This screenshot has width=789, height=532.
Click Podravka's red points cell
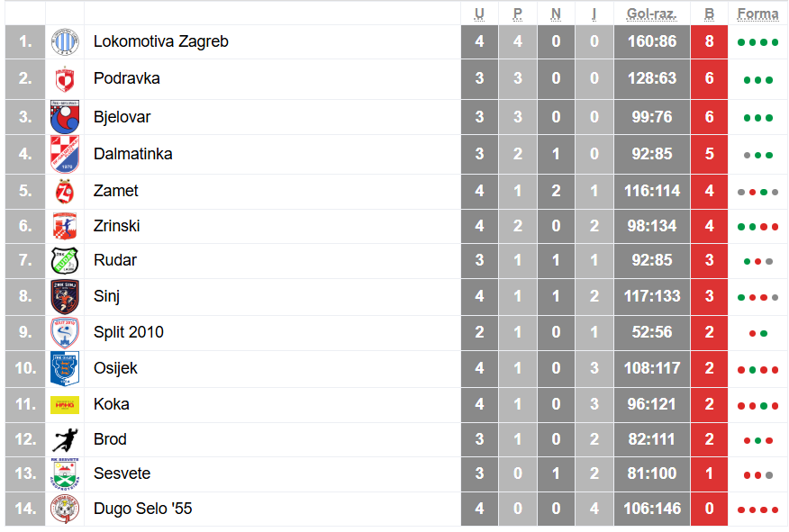tap(710, 79)
